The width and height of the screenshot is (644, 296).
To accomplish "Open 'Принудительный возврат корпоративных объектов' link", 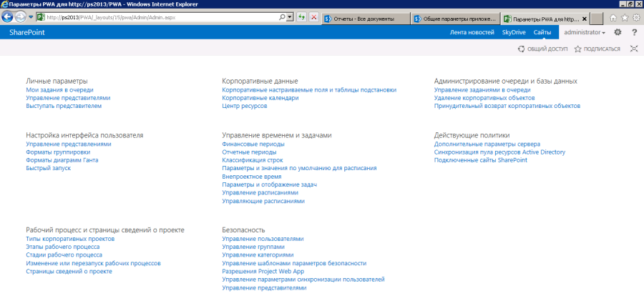I will point(507,106).
